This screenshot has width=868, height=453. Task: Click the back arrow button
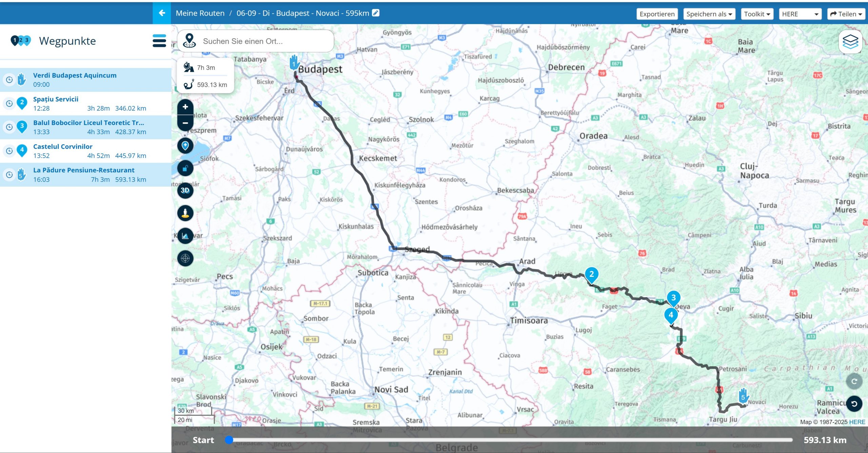tap(162, 13)
